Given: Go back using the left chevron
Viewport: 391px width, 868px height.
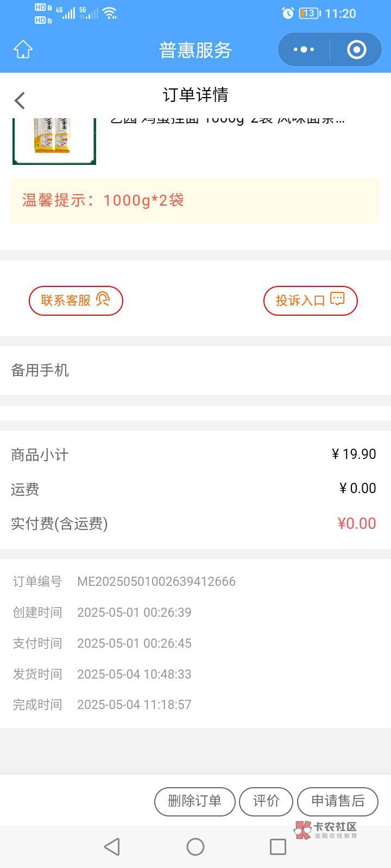Looking at the screenshot, I should point(20,100).
